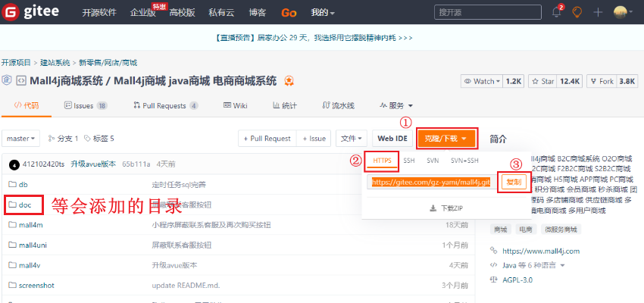This screenshot has width=644, height=303.
Task: Open the master branch dropdown
Action: (21, 139)
